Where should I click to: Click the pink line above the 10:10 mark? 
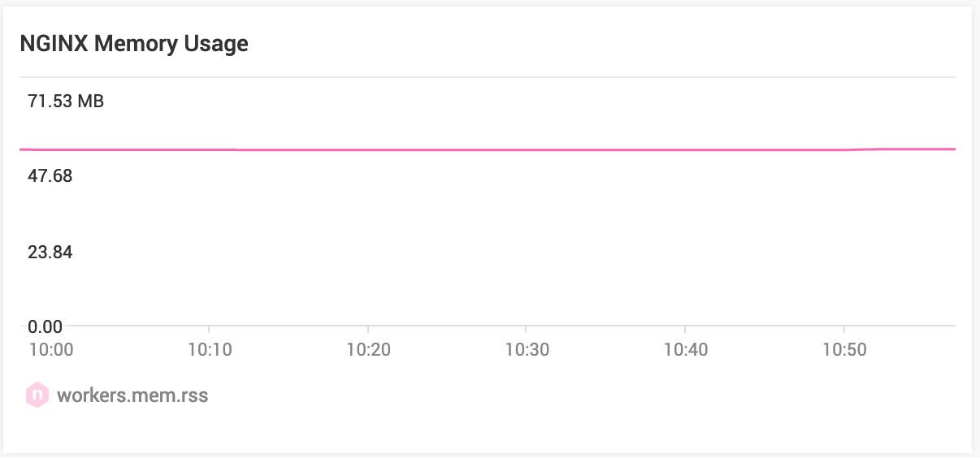click(209, 149)
